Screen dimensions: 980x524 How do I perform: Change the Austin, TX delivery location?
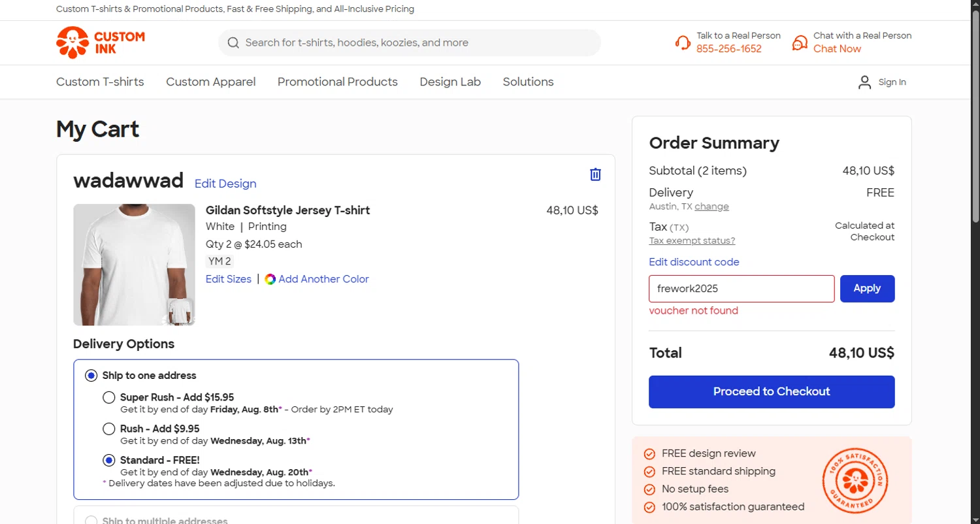click(x=711, y=207)
